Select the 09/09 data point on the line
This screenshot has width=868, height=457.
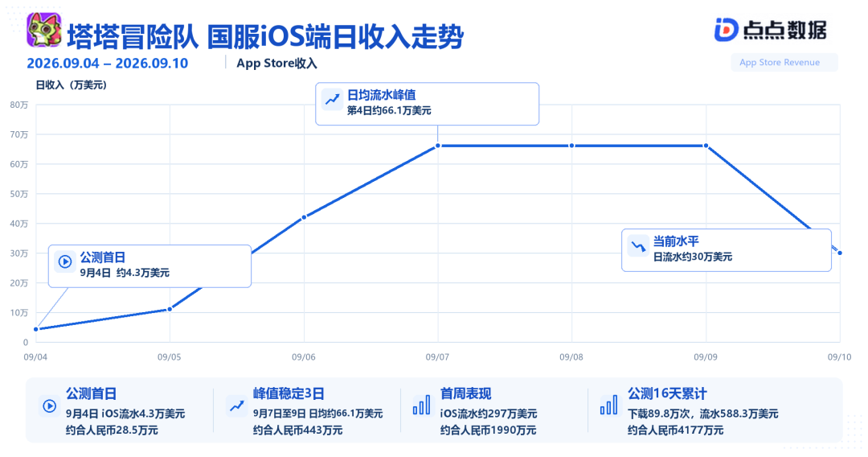click(x=706, y=146)
